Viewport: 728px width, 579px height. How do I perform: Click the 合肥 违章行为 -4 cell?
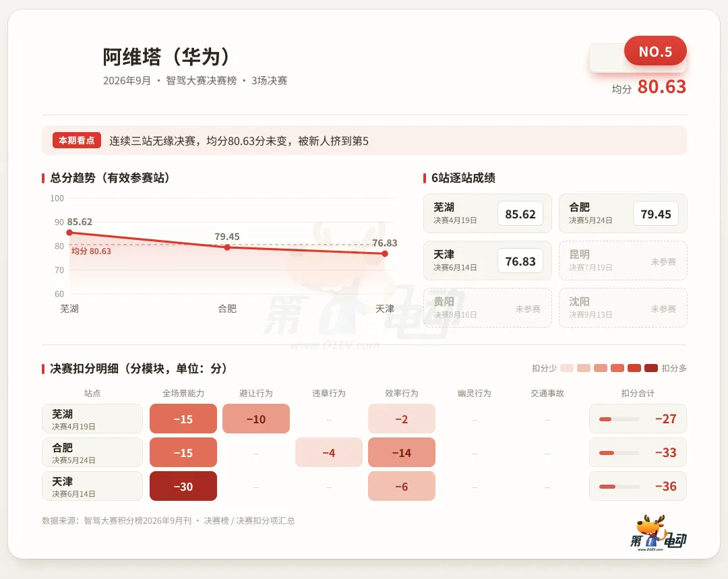[329, 452]
